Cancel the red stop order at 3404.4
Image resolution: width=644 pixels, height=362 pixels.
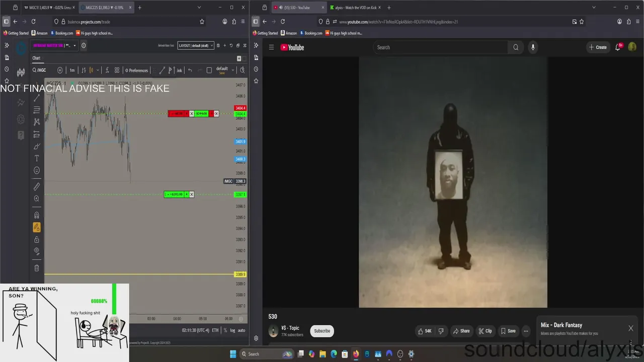pos(192,114)
